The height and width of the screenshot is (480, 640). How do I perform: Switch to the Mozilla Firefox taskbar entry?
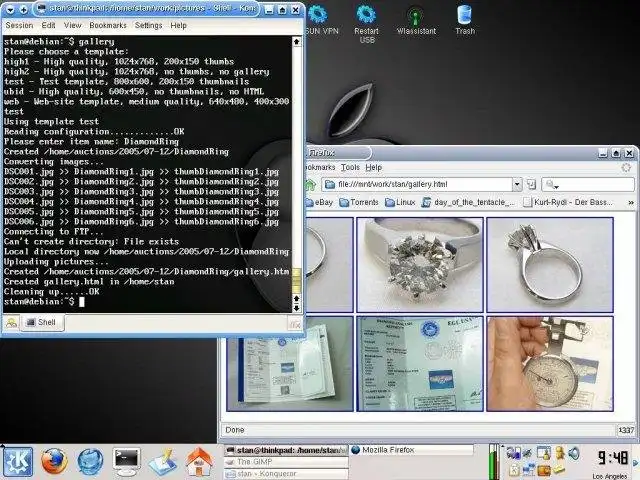[x=411, y=450]
